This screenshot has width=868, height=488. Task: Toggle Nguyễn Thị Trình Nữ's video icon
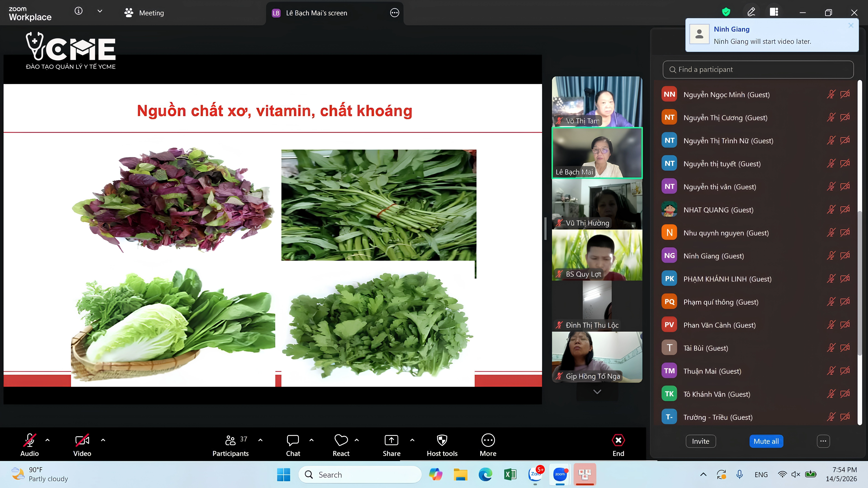coord(845,140)
